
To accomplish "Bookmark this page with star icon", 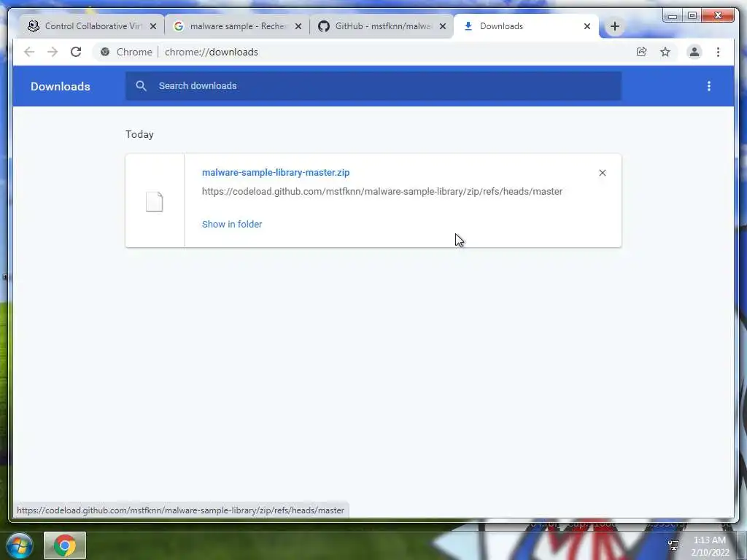I will (x=665, y=52).
